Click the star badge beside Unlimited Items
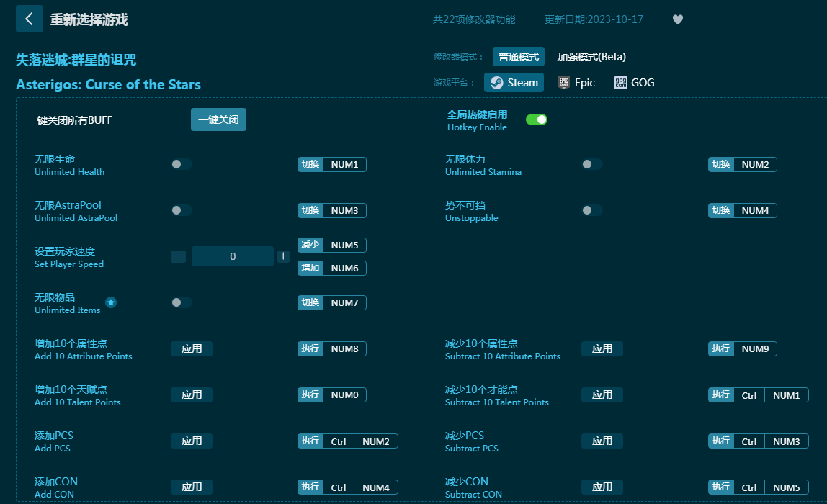This screenshot has width=827, height=504. pos(111,302)
